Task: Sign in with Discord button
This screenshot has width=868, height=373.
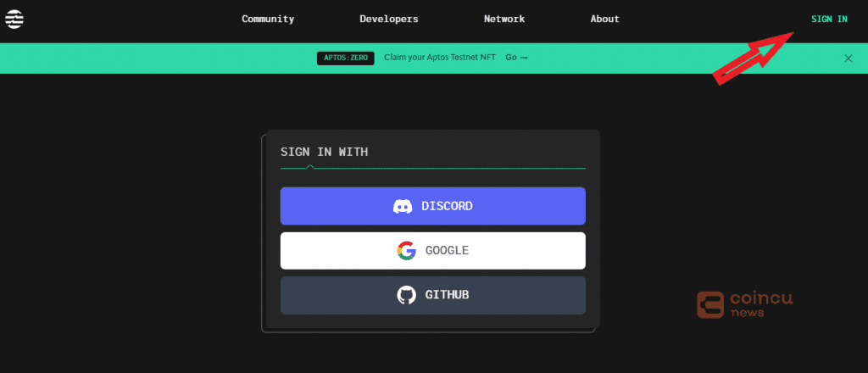Action: point(433,206)
